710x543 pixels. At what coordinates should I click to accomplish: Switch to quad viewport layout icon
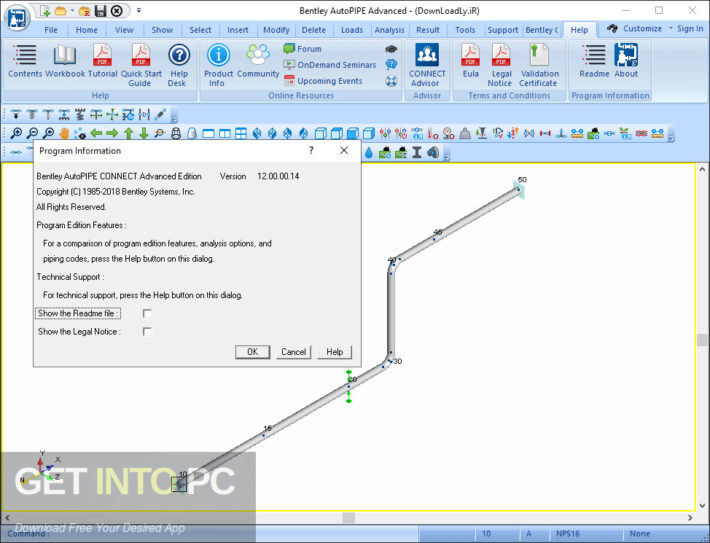[x=241, y=133]
